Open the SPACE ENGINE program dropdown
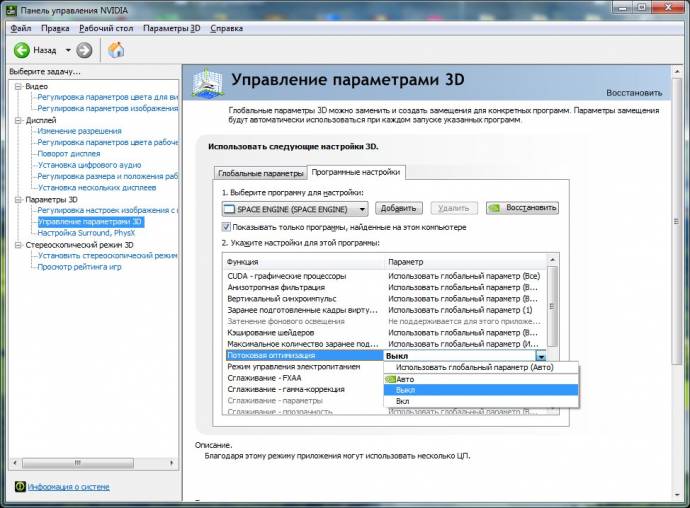 pos(295,209)
